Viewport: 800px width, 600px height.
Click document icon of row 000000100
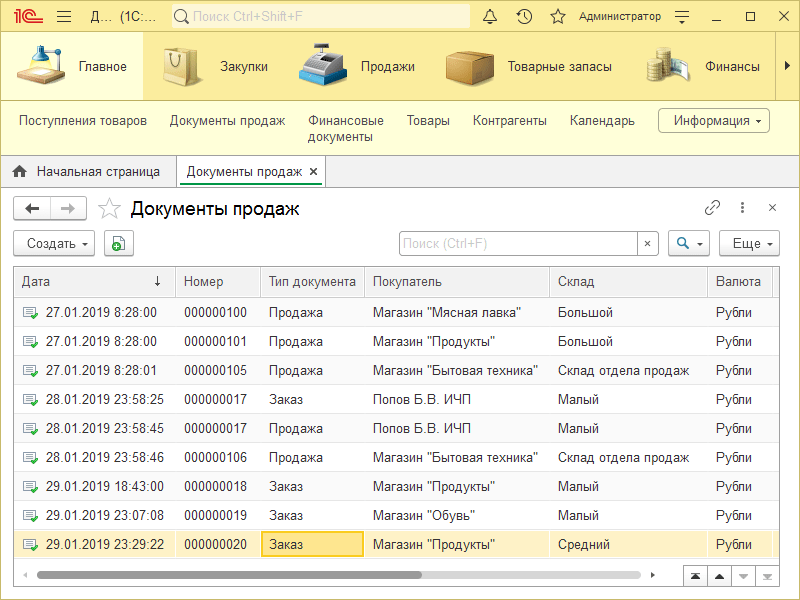click(x=31, y=313)
